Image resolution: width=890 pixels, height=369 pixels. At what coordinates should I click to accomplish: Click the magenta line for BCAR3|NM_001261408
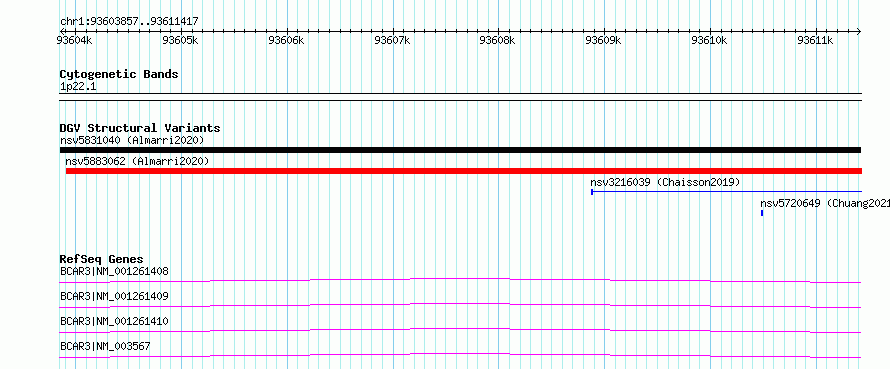tap(460, 280)
